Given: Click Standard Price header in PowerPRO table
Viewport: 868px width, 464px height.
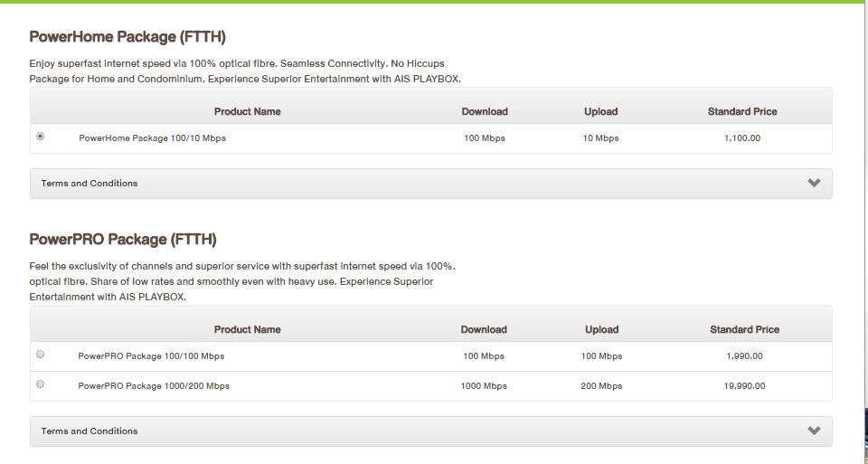Looking at the screenshot, I should coord(744,329).
